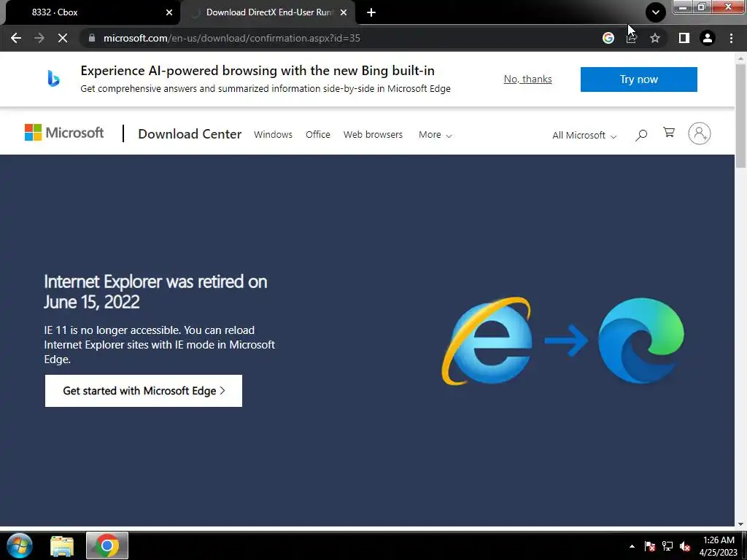Click the lock icon in address bar
Screen dimensions: 747x560
[92, 38]
